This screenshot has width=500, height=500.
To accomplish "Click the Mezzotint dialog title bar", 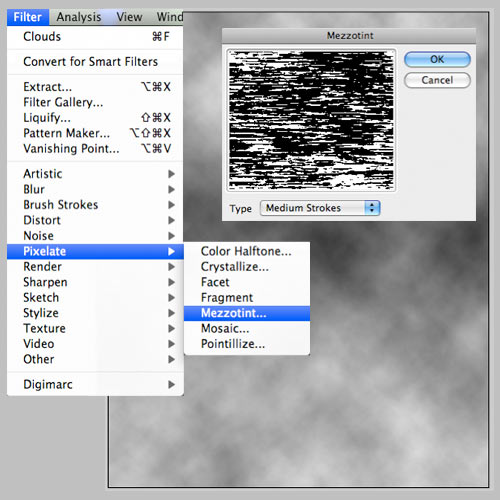I will click(x=349, y=36).
